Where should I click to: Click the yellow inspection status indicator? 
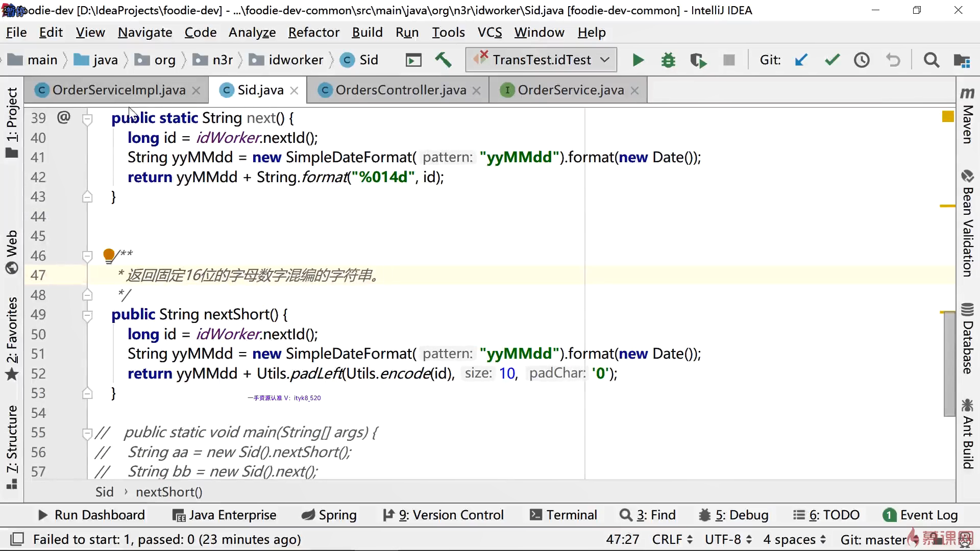(x=948, y=117)
